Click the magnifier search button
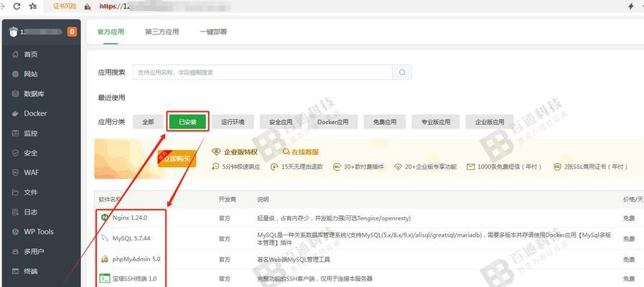This screenshot has width=644, height=287. pyautogui.click(x=402, y=72)
